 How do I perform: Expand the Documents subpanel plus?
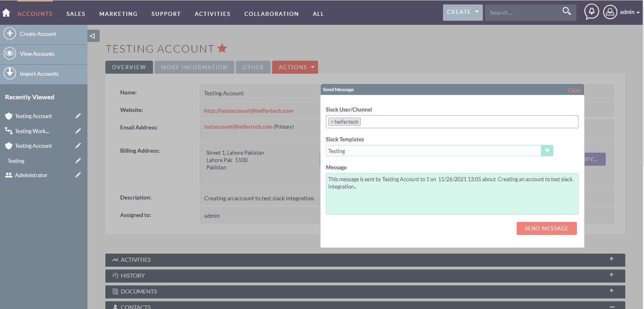[611, 291]
